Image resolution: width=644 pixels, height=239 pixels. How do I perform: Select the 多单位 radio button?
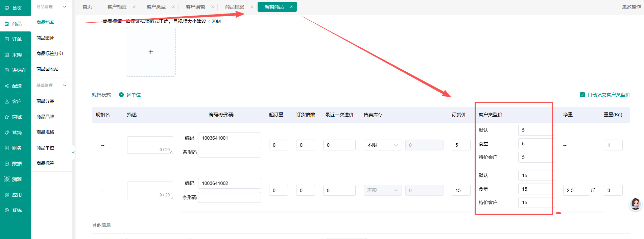121,95
